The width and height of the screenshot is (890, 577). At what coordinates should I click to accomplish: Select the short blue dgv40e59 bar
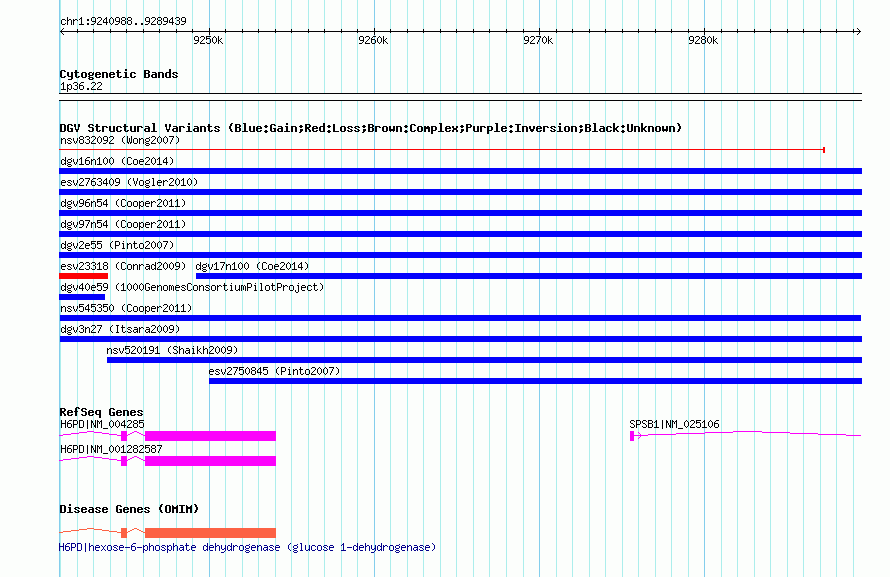[x=82, y=297]
